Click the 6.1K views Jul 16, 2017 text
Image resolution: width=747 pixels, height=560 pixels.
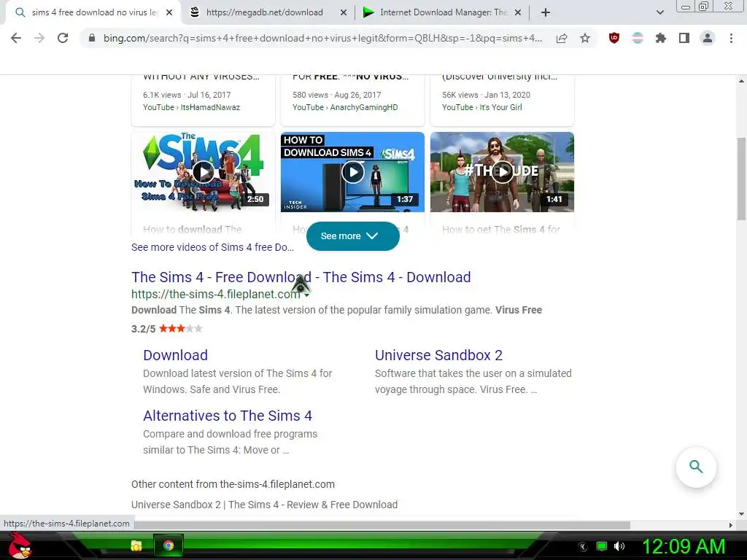(x=187, y=95)
